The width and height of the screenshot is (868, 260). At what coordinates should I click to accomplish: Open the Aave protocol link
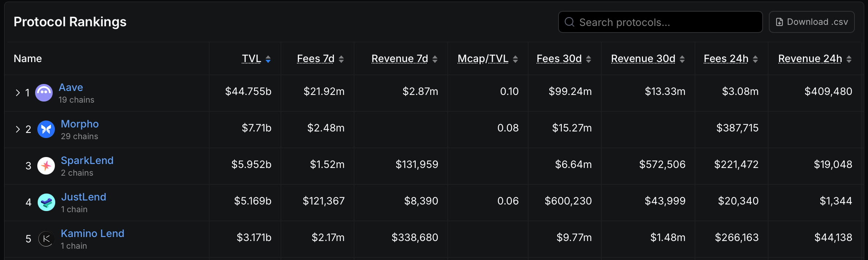[x=71, y=87]
